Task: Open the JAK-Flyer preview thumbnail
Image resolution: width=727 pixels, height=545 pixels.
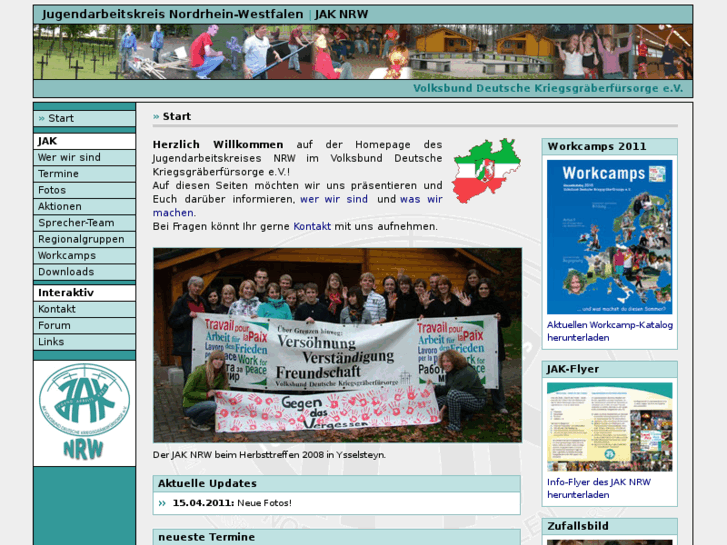Action: [609, 427]
